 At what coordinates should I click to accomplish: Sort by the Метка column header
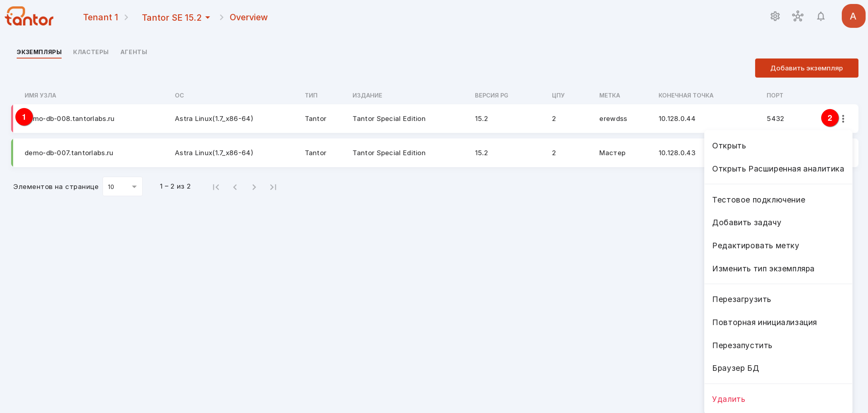tap(609, 95)
